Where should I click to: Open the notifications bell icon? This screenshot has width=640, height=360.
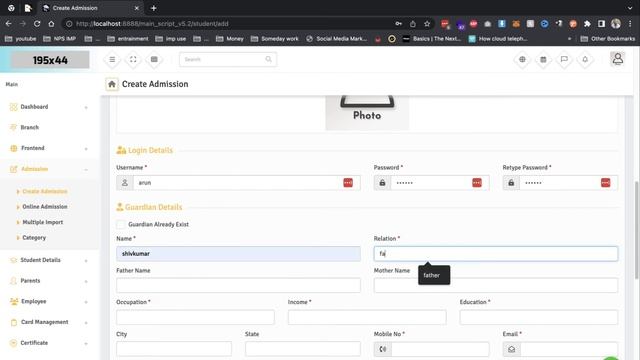pos(585,60)
